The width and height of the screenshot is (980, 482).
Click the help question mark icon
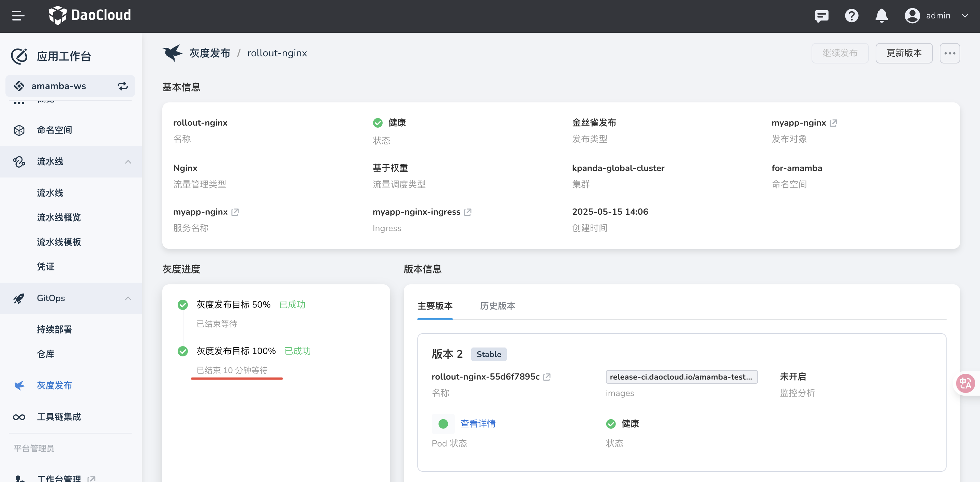851,16
